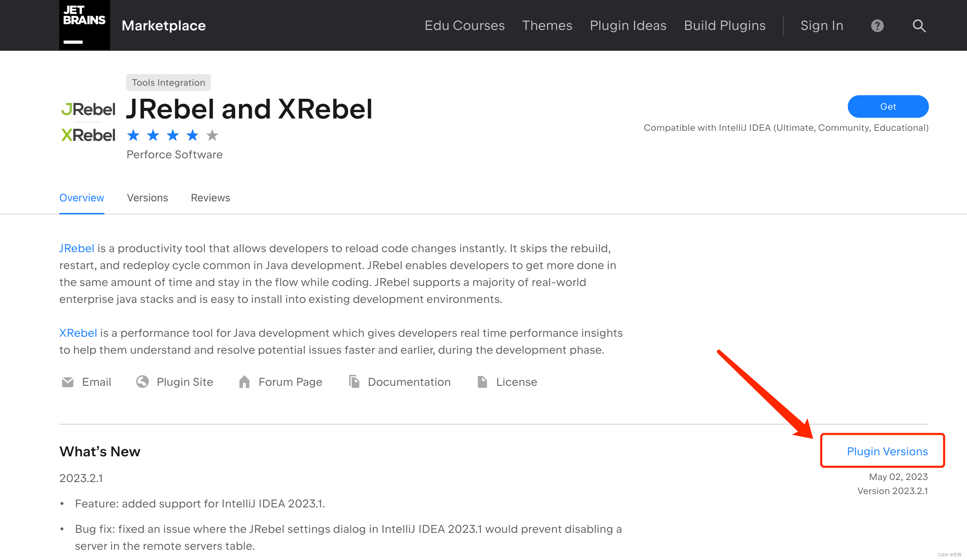Open the Plugin Site link text

[184, 382]
